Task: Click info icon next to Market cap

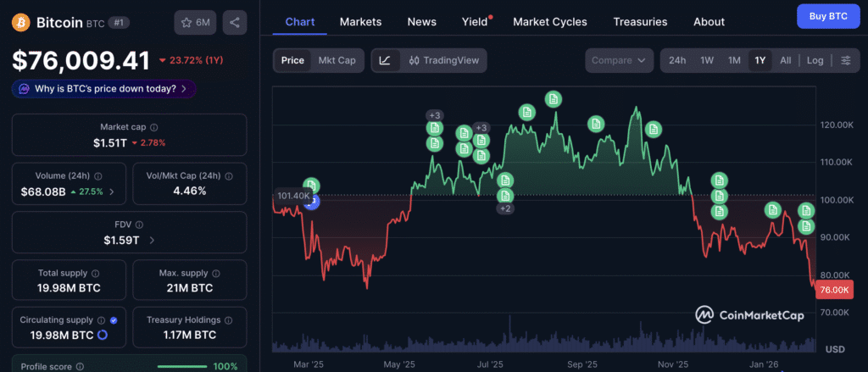Action: tap(154, 127)
